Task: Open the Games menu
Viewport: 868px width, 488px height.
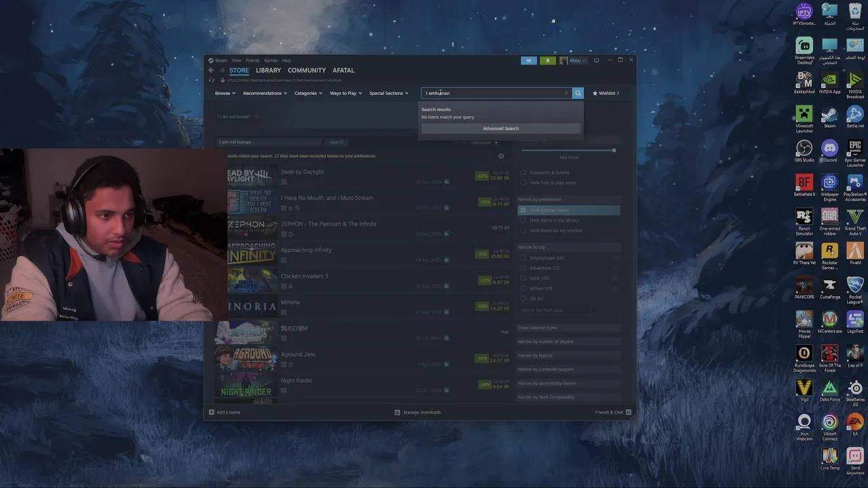Action: coord(271,60)
